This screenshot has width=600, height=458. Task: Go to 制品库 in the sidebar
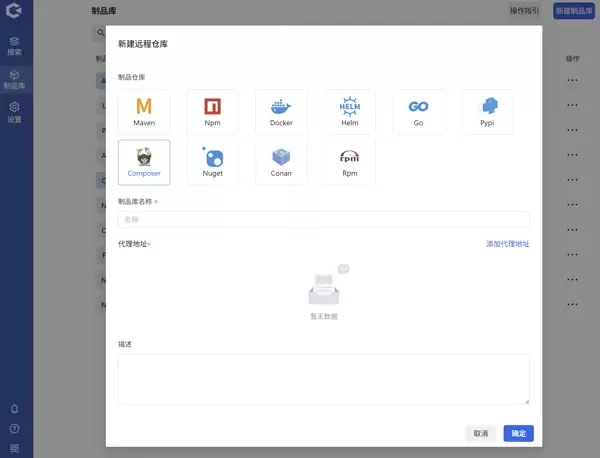[x=14, y=79]
